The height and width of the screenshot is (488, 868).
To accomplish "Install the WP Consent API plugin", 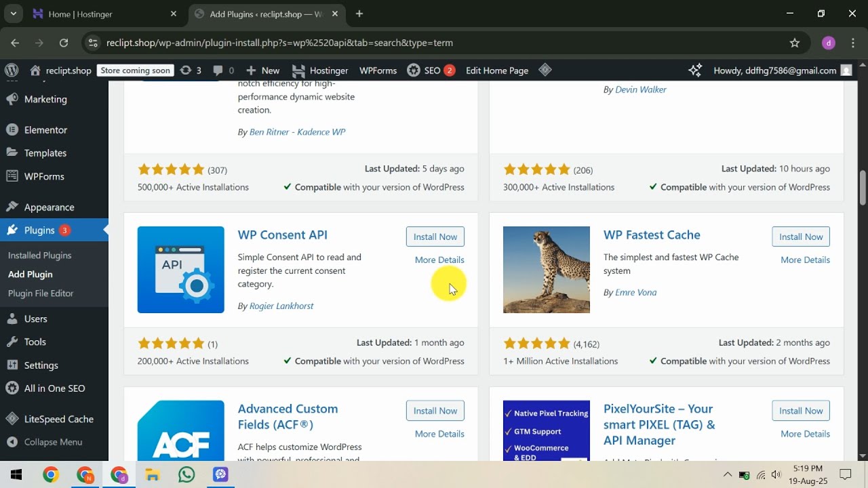I will pos(435,237).
